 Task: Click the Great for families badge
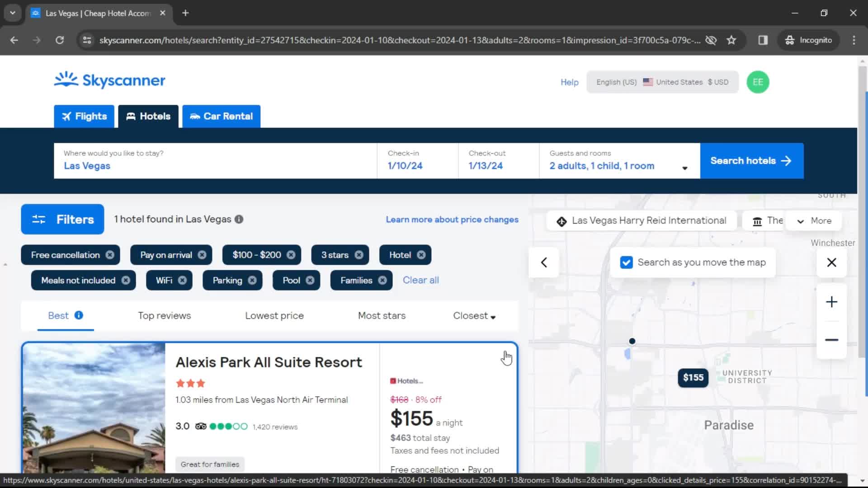pos(210,465)
